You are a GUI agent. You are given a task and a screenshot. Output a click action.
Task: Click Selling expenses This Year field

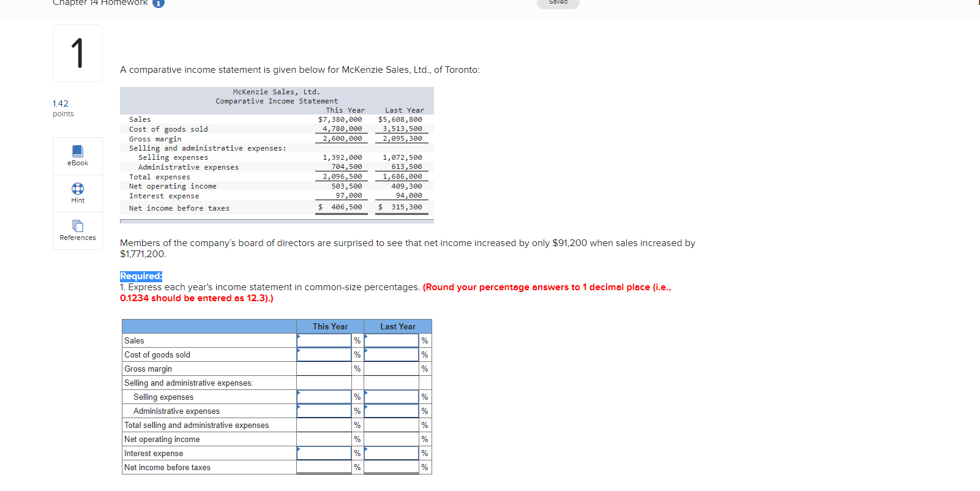pos(324,397)
